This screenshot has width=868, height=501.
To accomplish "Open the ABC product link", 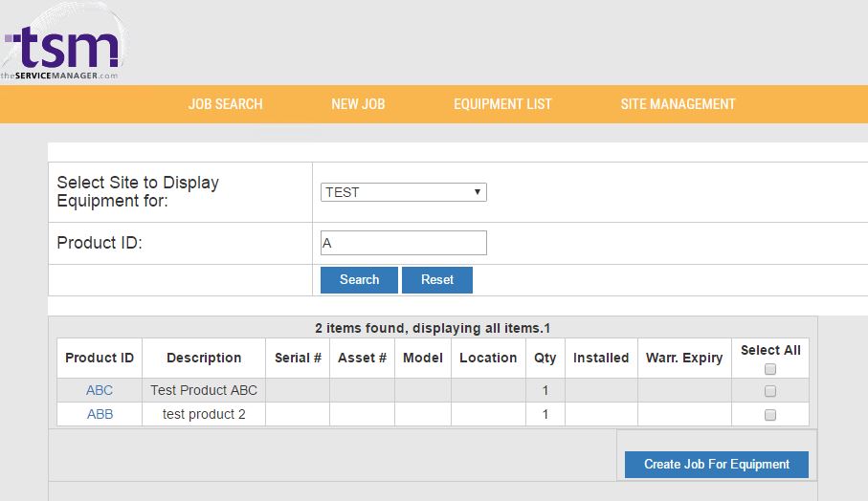I will click(100, 390).
